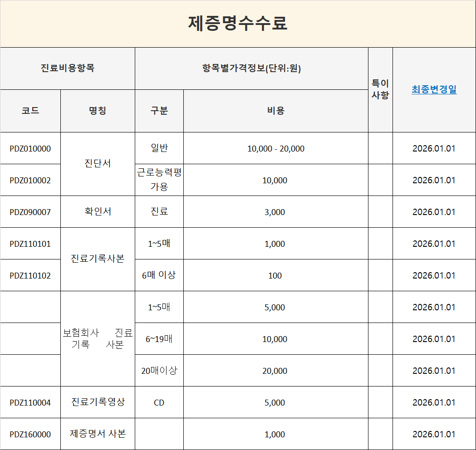The height and width of the screenshot is (450, 476).
Task: Select the 6~19매 category cell
Action: [x=159, y=339]
